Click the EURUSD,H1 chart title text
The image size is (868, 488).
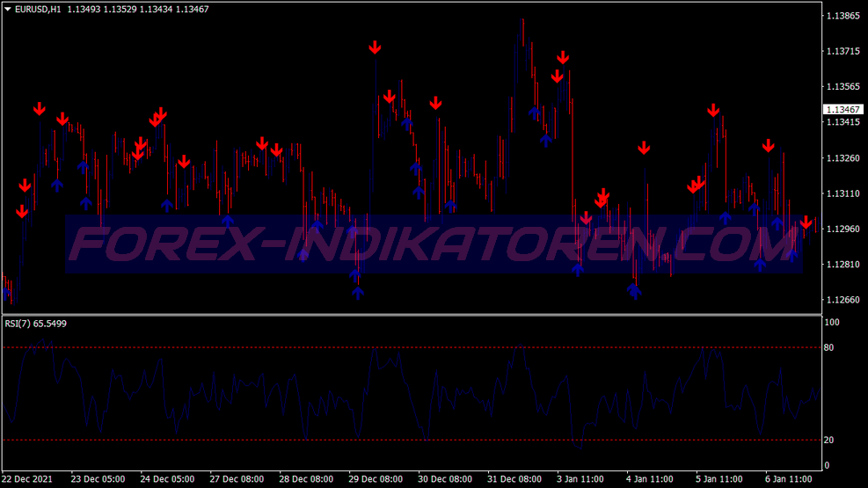coord(38,10)
